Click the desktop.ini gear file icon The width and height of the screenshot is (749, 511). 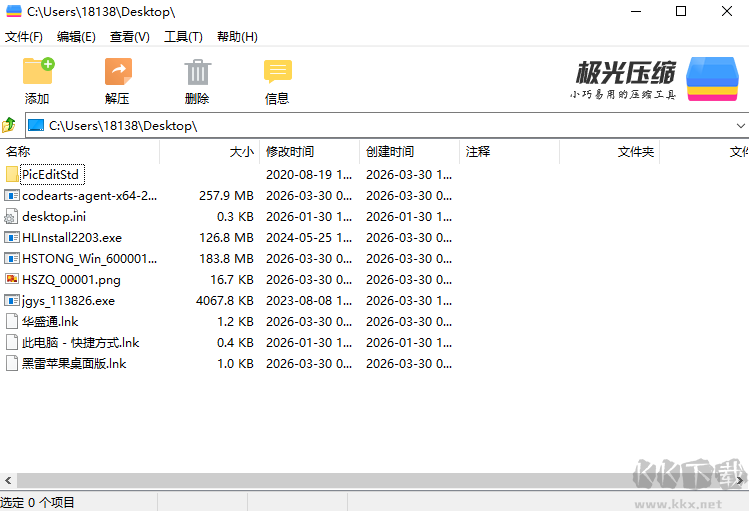(x=11, y=216)
